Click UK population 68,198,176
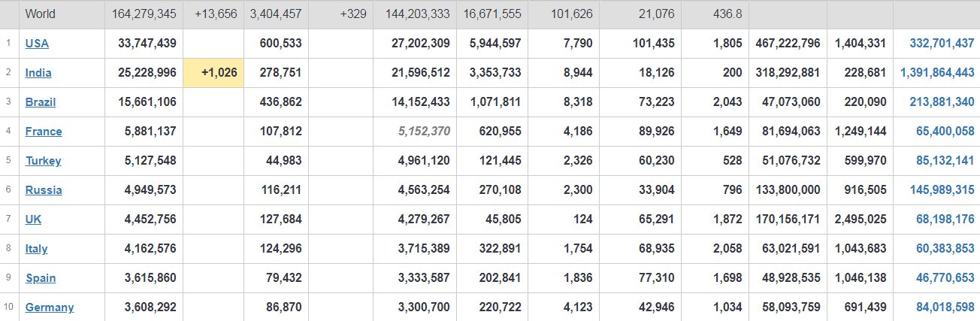Viewport: 980px width, 321px height. [945, 220]
